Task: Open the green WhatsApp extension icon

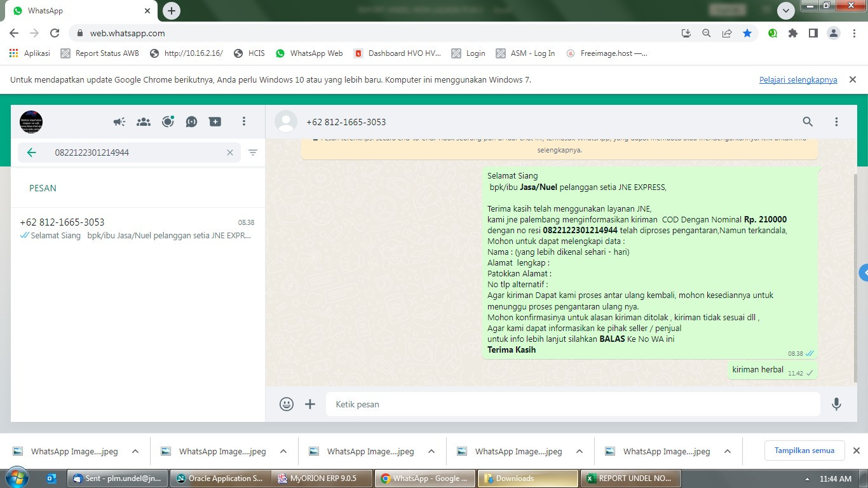Action: 773,33
